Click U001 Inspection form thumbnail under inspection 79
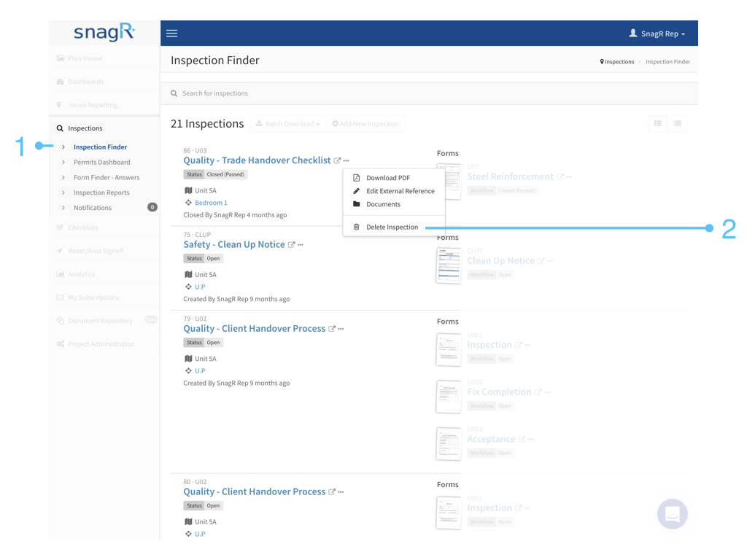 click(x=449, y=349)
